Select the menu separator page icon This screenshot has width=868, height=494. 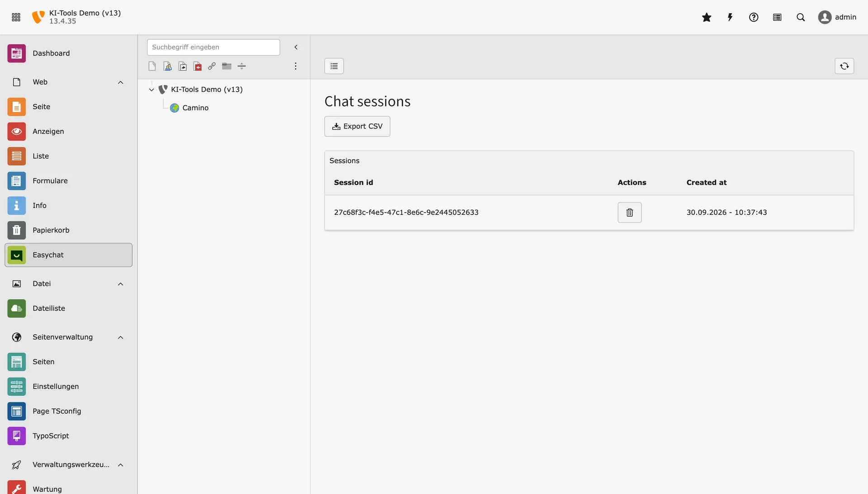242,66
